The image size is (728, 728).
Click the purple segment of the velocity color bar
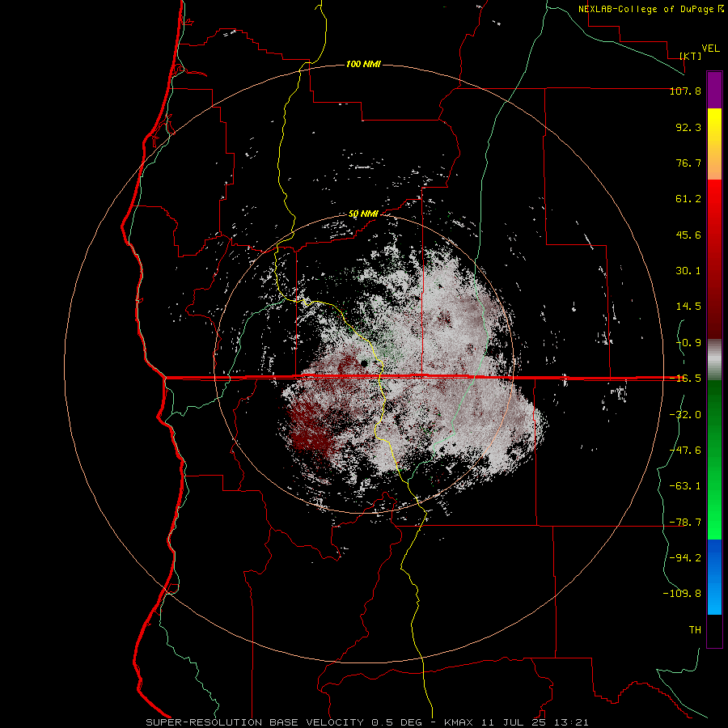[714, 90]
